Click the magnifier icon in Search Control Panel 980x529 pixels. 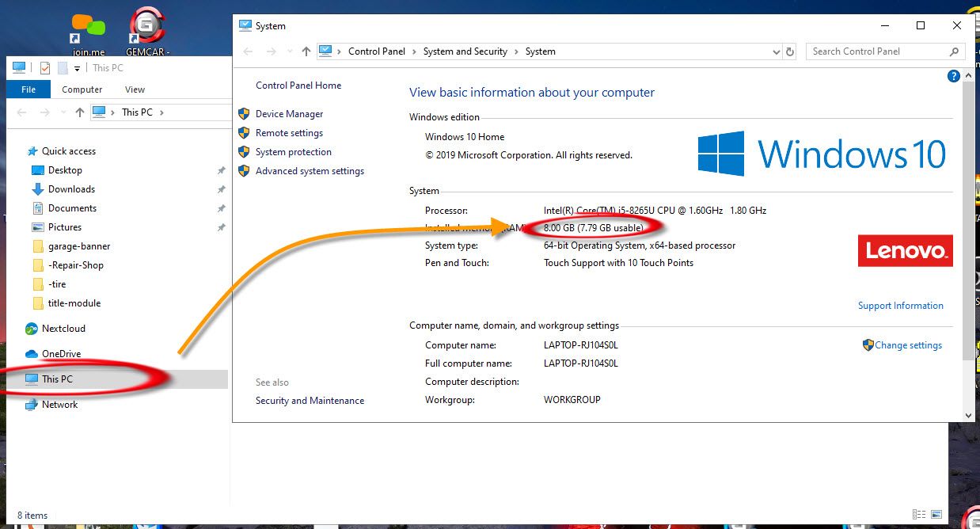pyautogui.click(x=954, y=51)
